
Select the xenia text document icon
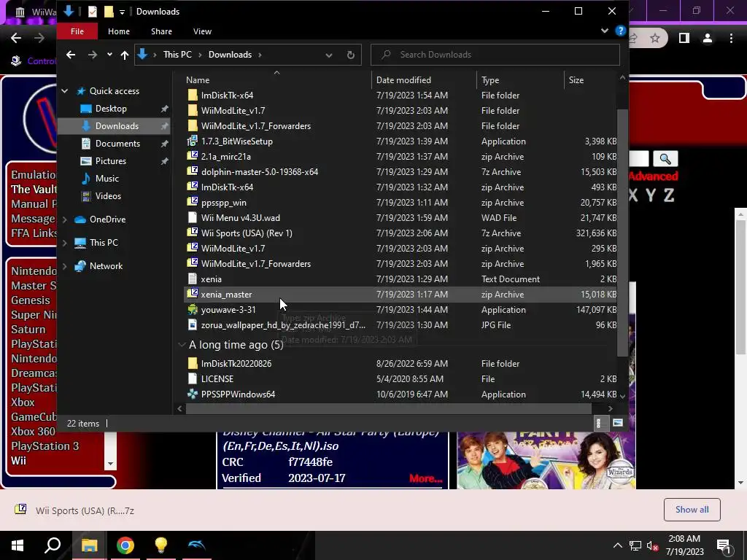point(192,279)
